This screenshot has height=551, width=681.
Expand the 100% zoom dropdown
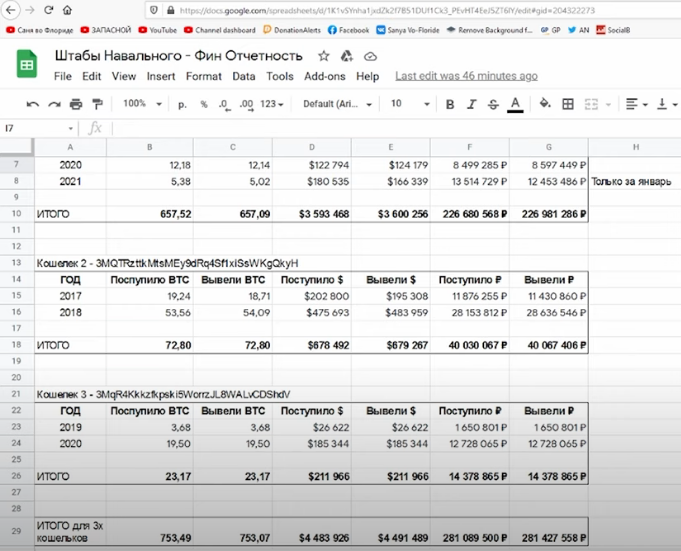point(142,104)
